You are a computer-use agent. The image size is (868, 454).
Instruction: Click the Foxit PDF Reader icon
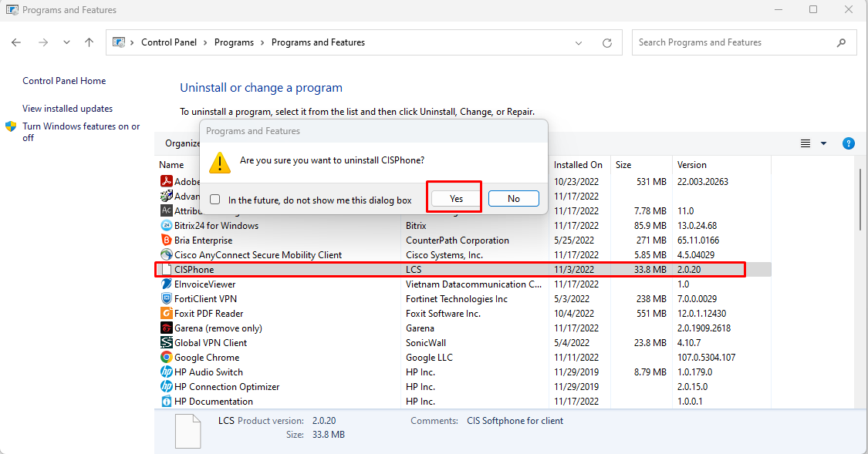166,313
